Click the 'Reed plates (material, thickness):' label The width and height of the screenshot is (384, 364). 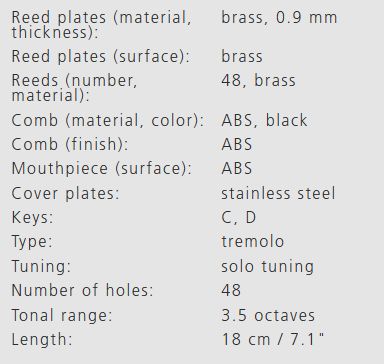(x=101, y=25)
